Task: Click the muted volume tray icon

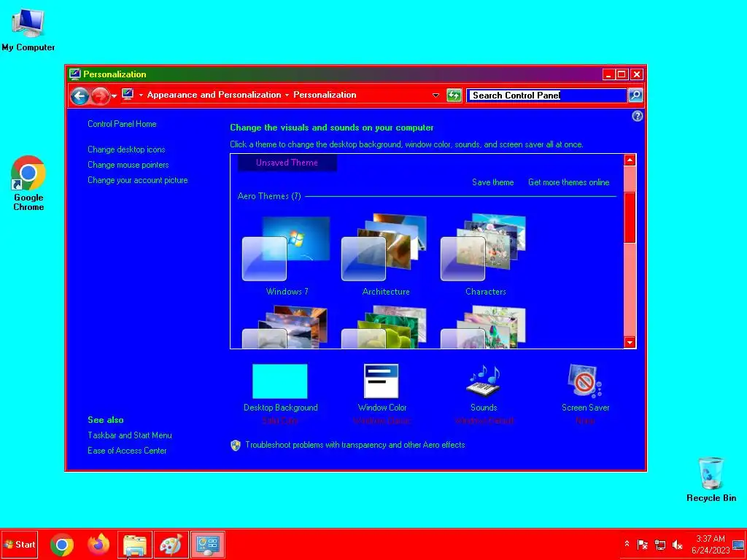Action: (677, 544)
